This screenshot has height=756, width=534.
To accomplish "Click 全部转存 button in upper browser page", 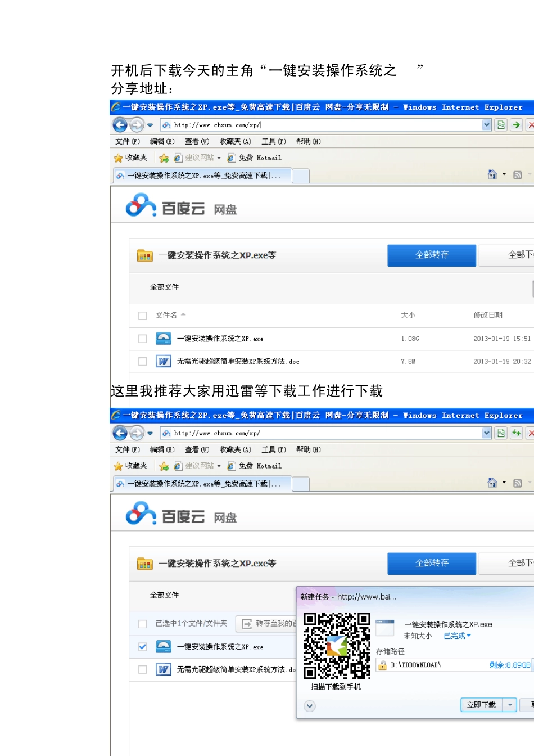I will 432,255.
